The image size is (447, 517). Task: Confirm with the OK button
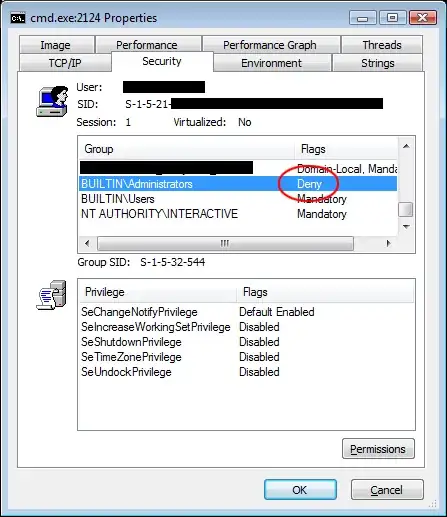tap(300, 489)
